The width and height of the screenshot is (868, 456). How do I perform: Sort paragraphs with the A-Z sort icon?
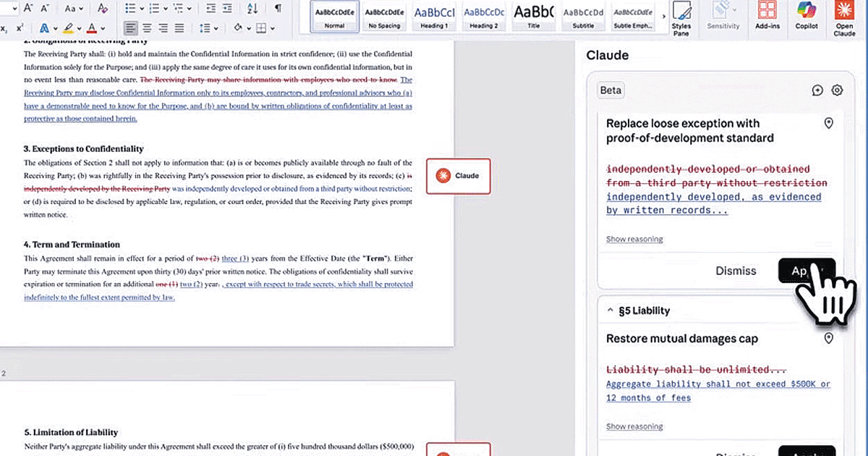click(252, 9)
